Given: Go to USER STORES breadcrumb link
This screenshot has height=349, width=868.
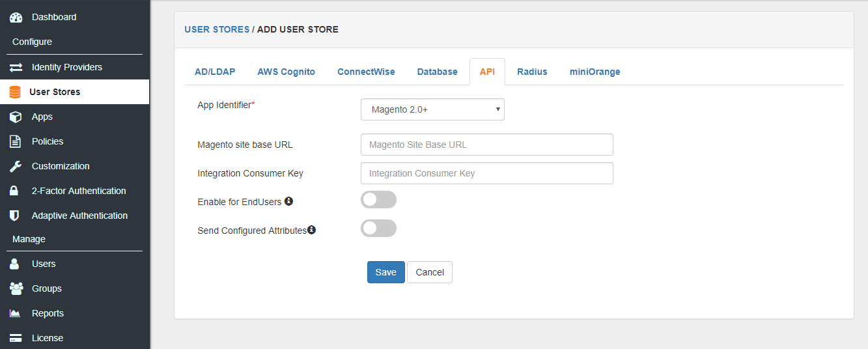Looking at the screenshot, I should [x=217, y=29].
